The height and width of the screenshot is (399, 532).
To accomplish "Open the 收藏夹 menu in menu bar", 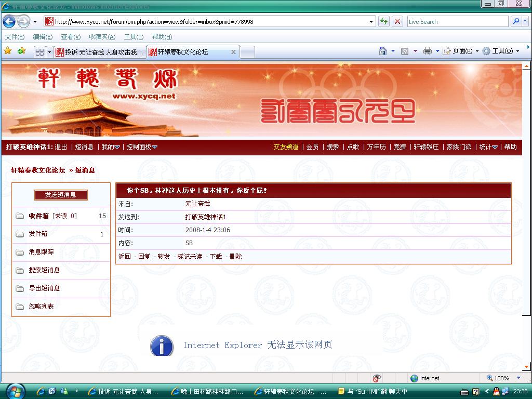I will tap(102, 37).
